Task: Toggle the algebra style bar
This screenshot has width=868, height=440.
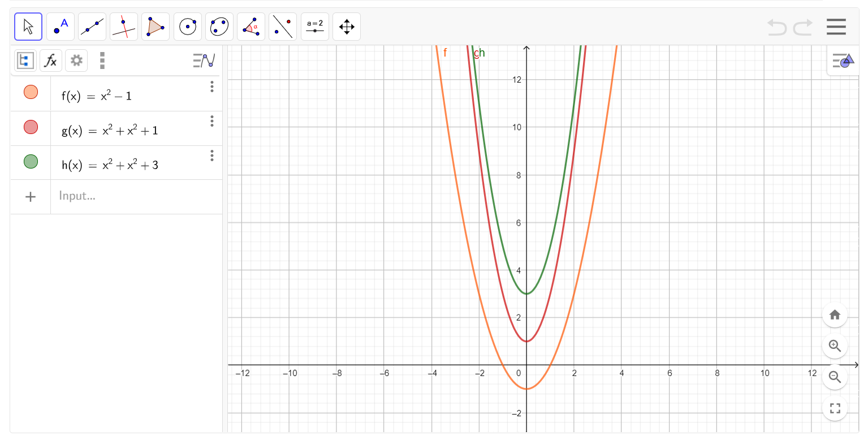Action: click(x=204, y=60)
